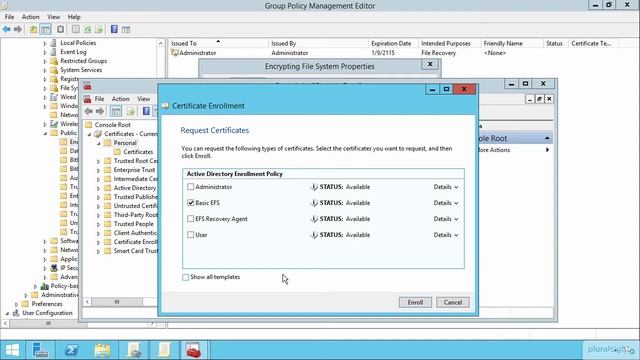Image resolution: width=640 pixels, height=360 pixels.
Task: Open Server Manager from the taskbar
Action: 40,350
